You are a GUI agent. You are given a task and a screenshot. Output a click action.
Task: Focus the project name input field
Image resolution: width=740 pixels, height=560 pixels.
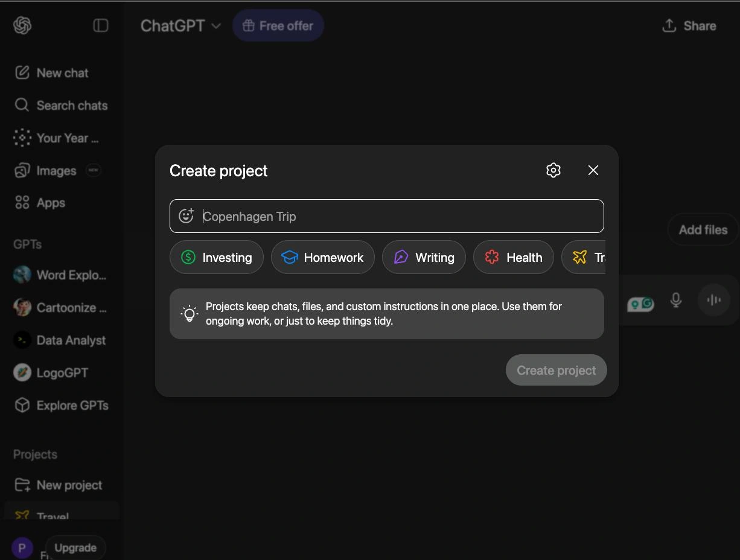click(x=387, y=216)
